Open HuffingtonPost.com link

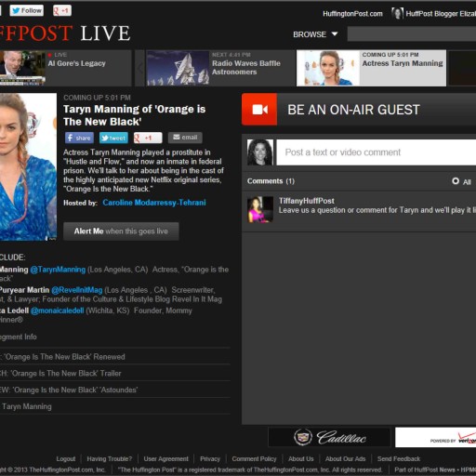[x=352, y=14]
